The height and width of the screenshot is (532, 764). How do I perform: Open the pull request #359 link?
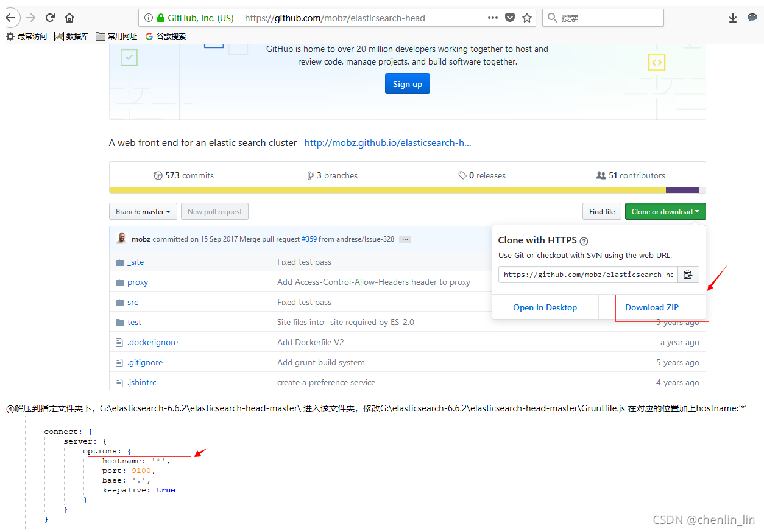coord(309,239)
